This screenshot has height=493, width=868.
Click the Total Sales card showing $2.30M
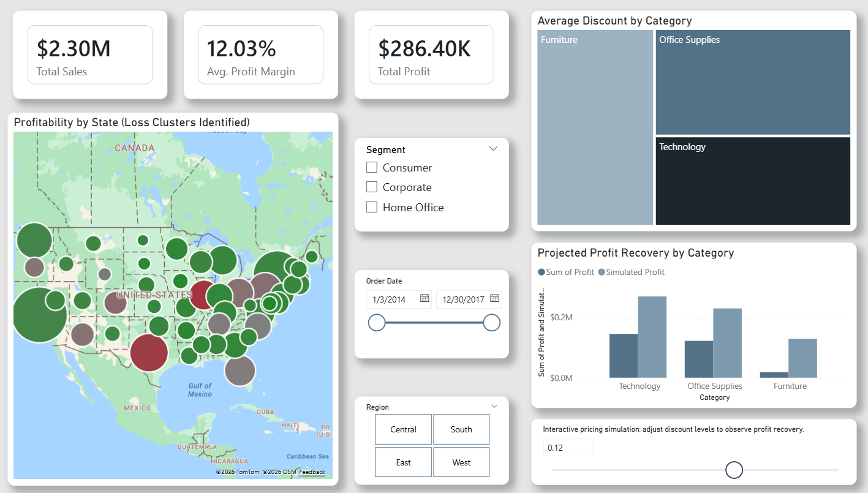(90, 55)
